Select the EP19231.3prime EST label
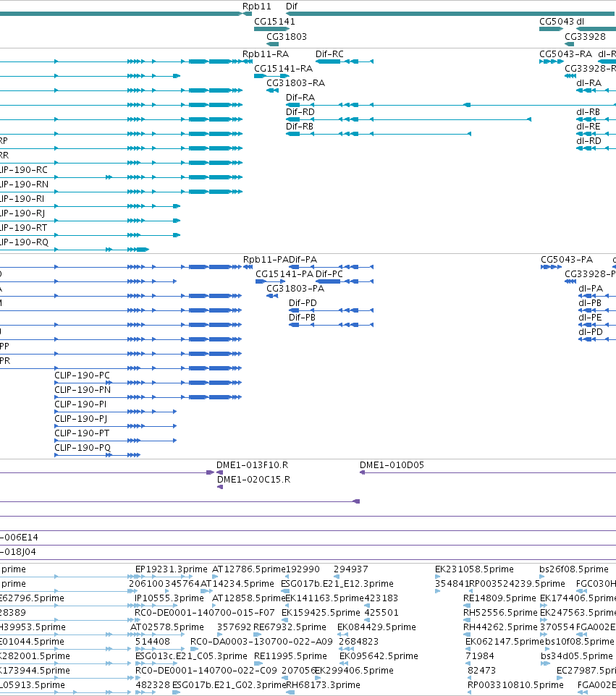 [x=172, y=569]
